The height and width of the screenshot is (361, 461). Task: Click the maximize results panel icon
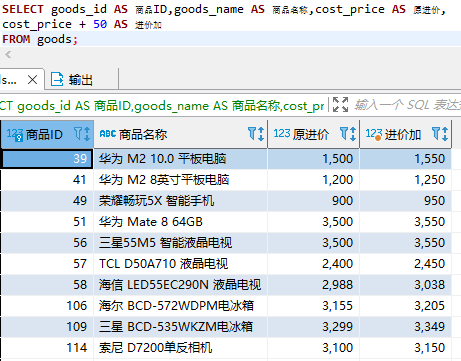(x=340, y=105)
